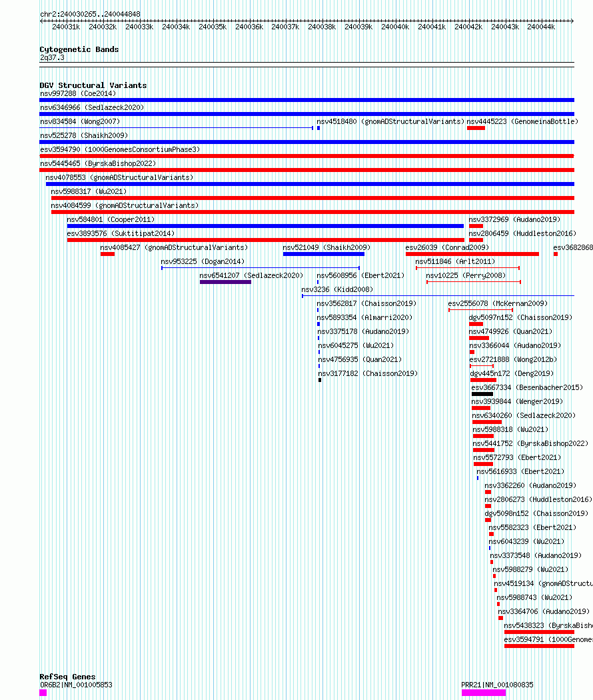
Task: Open nsv5616933 (Ebert2021) label
Action: pos(520,471)
